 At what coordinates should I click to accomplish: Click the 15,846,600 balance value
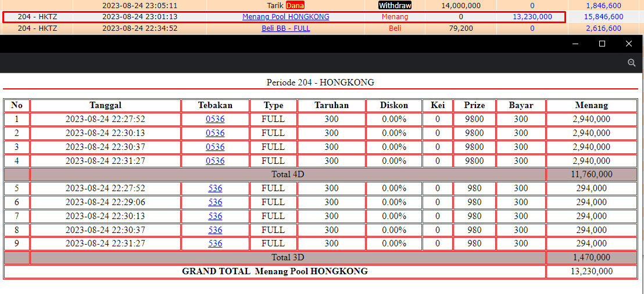point(604,17)
